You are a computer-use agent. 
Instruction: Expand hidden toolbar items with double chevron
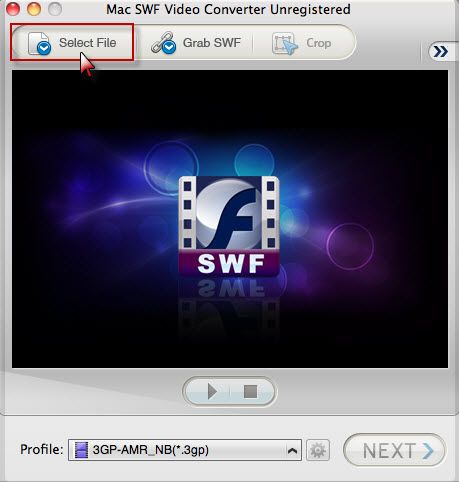tap(440, 51)
